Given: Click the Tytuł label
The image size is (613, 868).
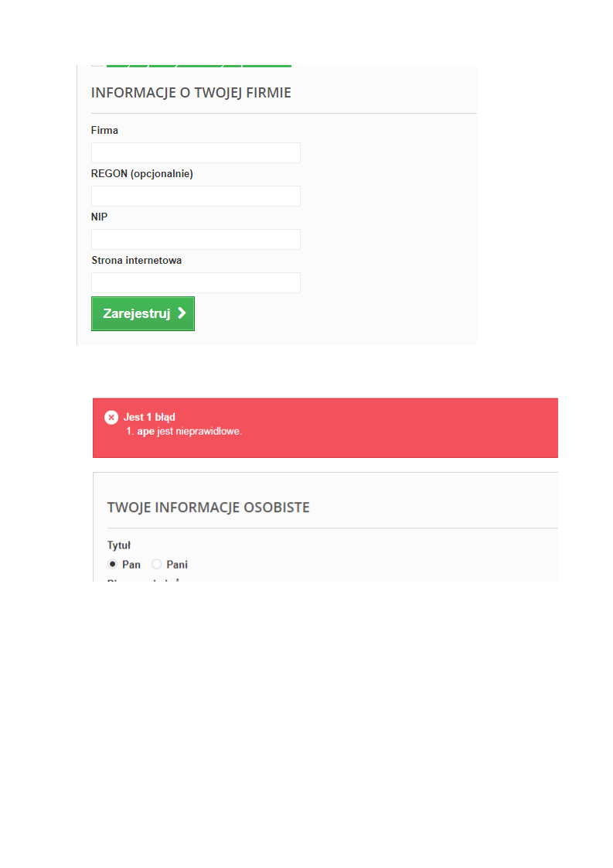Looking at the screenshot, I should coord(119,545).
